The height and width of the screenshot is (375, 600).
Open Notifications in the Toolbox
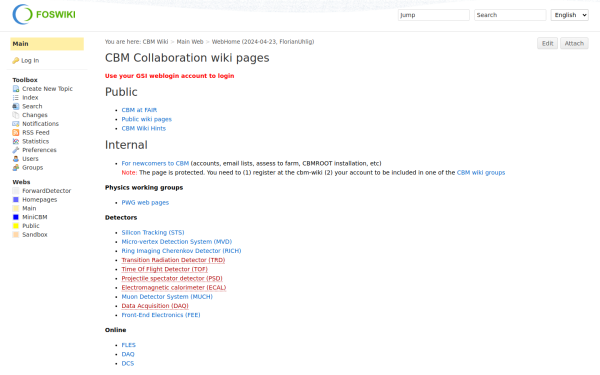tap(41, 124)
